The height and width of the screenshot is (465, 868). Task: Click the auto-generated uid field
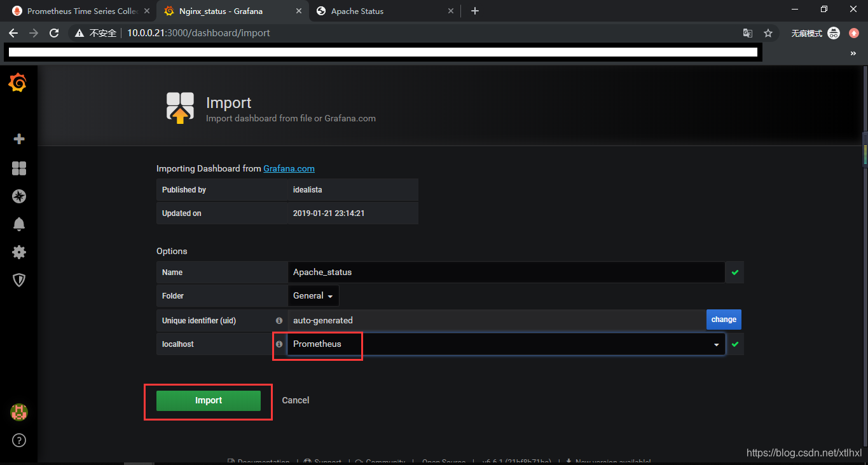497,320
